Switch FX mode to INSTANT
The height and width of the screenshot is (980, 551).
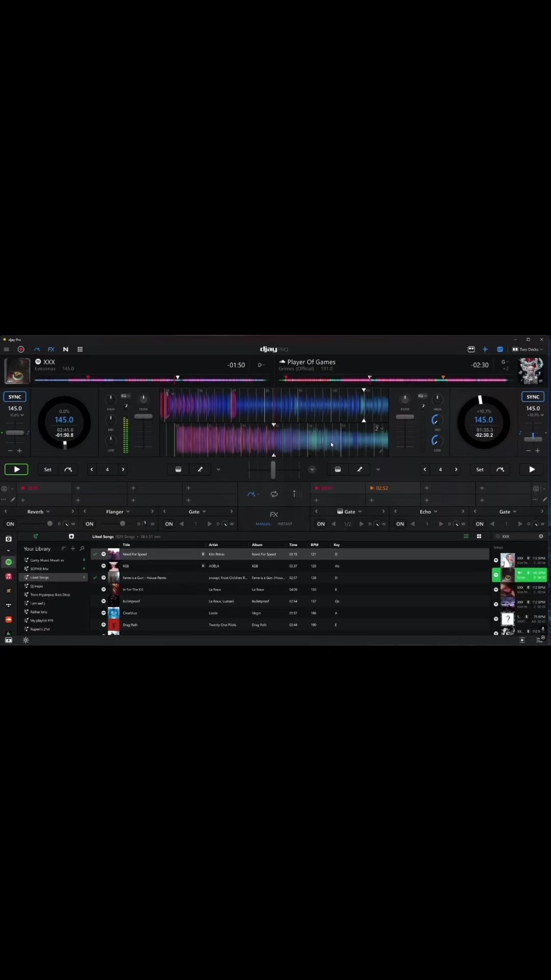coord(285,524)
